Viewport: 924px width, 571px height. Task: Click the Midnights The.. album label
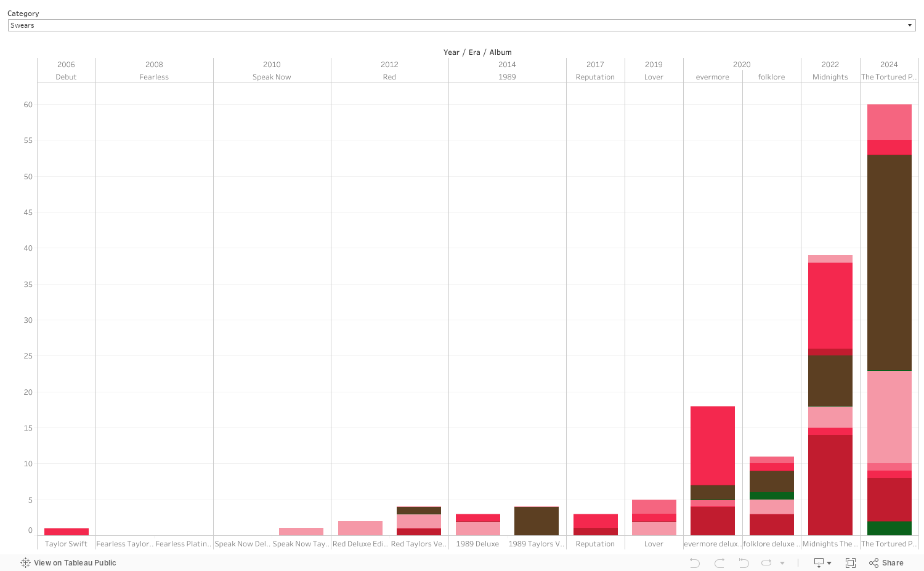point(830,544)
